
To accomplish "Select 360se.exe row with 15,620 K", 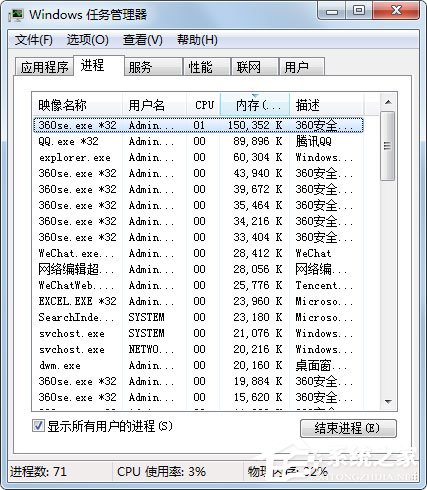I will coord(198,397).
